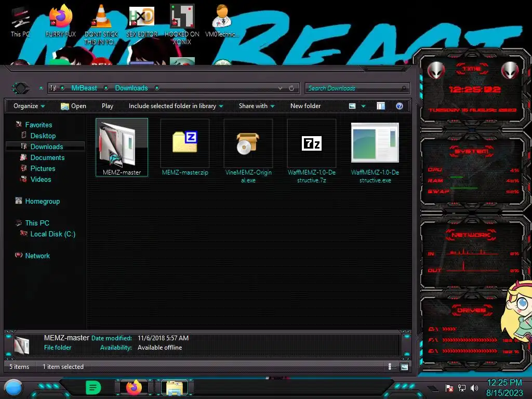Open the HOOKED ON XONIX desktop shortcut
This screenshot has height=399, width=532.
click(x=182, y=24)
